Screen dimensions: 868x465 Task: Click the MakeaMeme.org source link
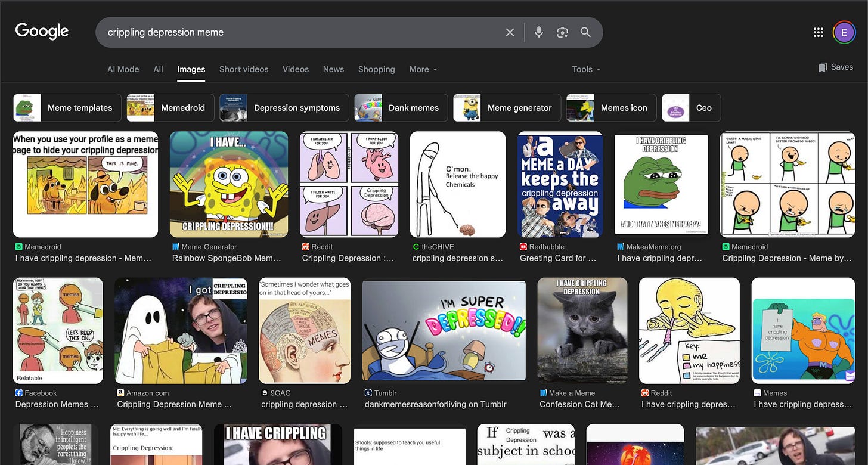(649, 247)
